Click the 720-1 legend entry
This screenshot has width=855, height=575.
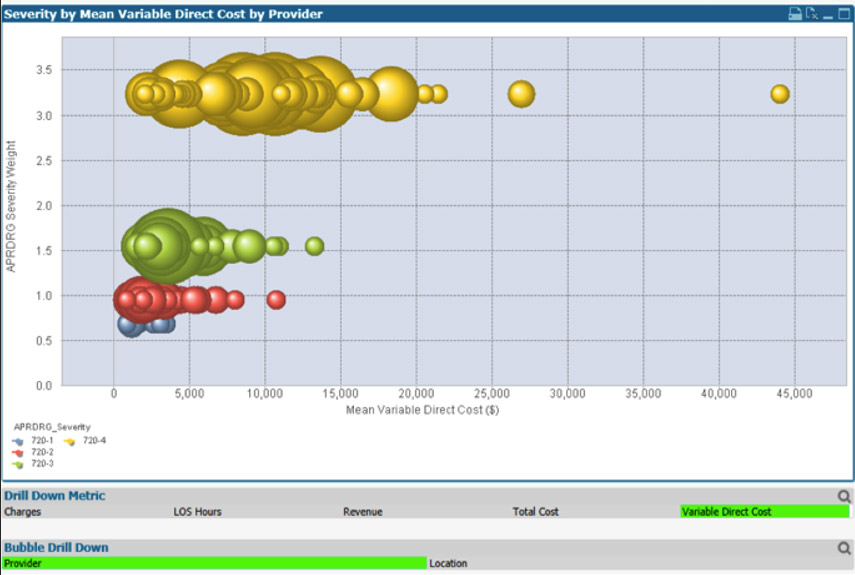(x=33, y=440)
